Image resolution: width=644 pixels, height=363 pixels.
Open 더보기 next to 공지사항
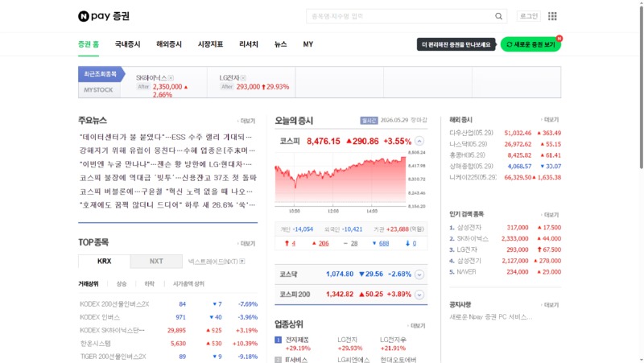tap(550, 305)
